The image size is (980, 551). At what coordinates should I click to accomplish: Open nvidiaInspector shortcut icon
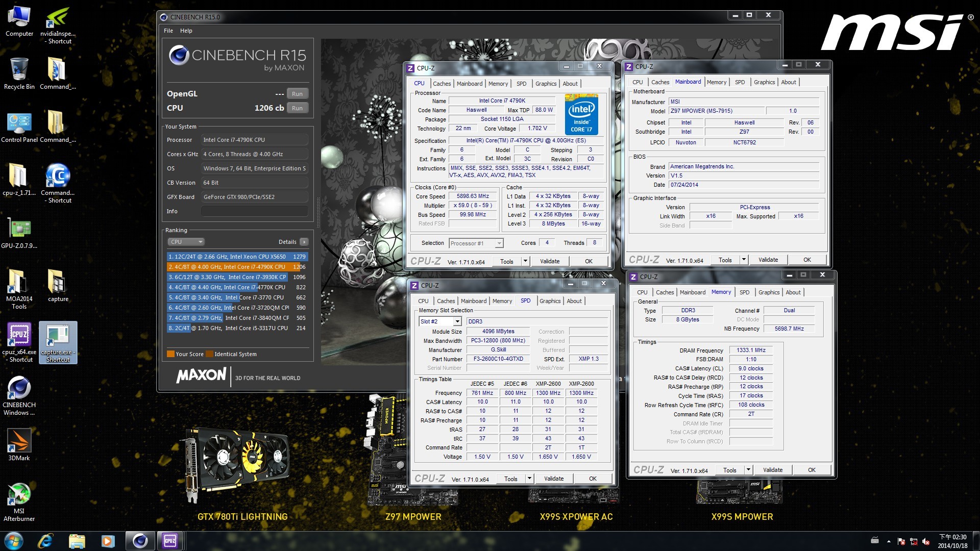click(x=58, y=26)
